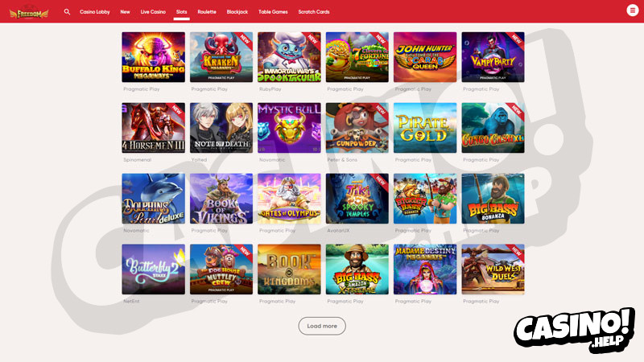Click the Table Games nav item
644x362 pixels.
[x=273, y=12]
